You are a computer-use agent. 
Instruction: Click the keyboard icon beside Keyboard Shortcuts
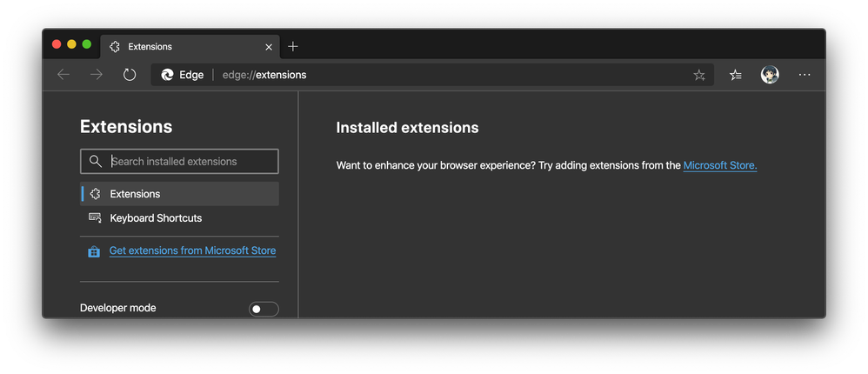(x=95, y=218)
